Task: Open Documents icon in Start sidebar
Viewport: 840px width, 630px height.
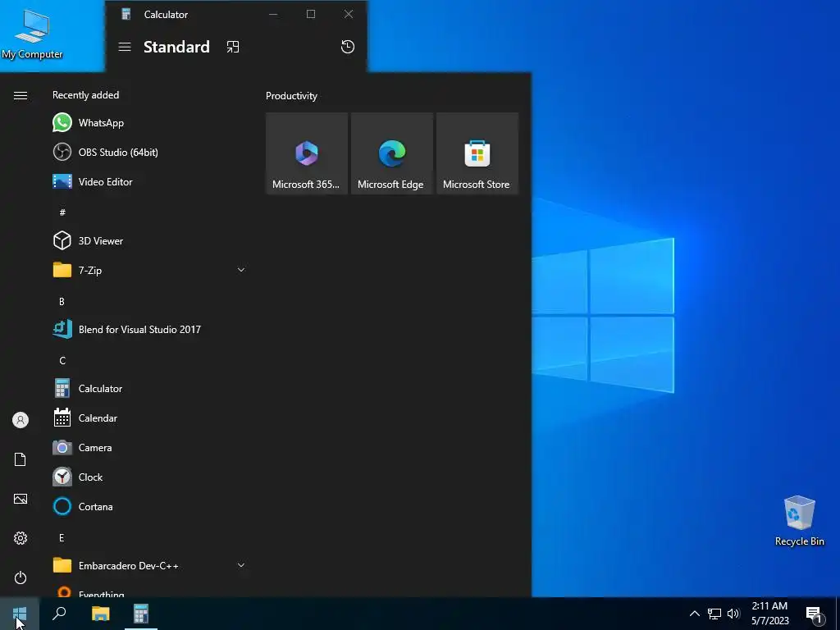Action: [21, 459]
